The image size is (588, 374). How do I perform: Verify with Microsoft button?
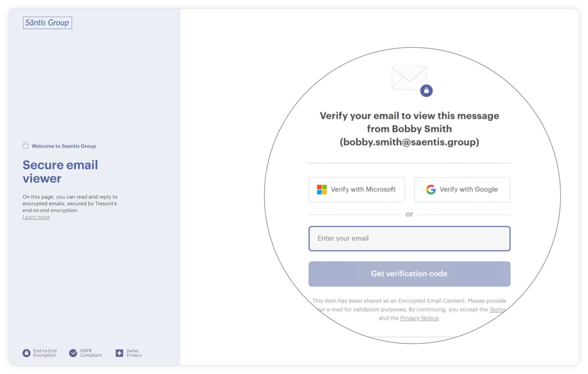[357, 190]
